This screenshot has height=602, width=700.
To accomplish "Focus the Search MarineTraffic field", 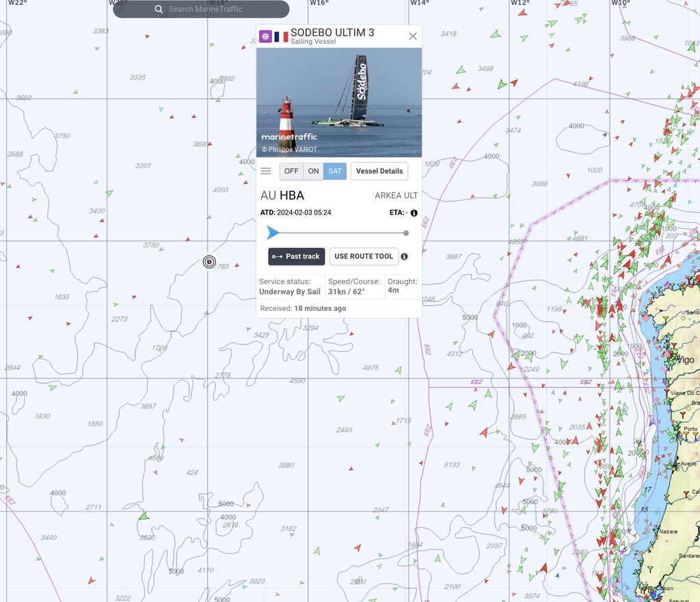I will tap(202, 10).
